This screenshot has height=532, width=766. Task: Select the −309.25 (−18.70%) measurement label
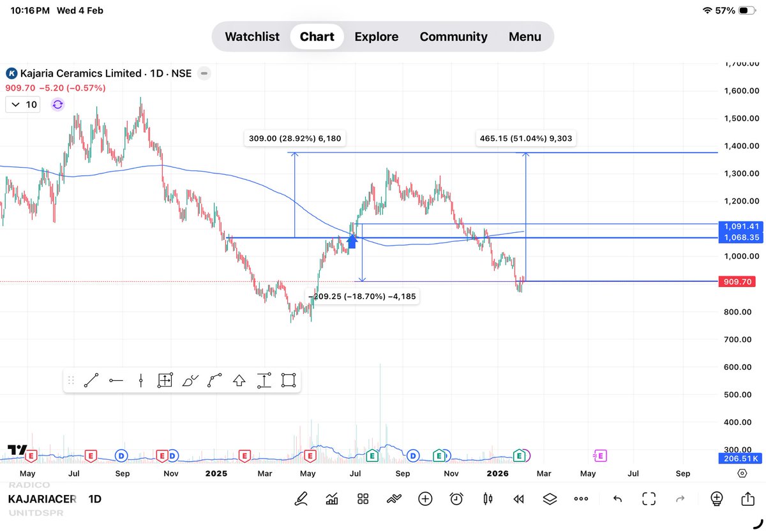click(x=363, y=297)
